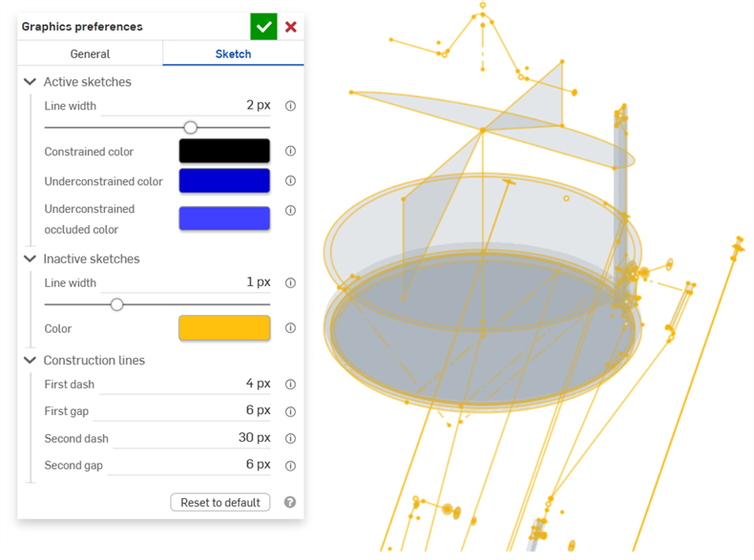Screen dimensions: 754x560
Task: Show info for Active sketches Line width
Action: (290, 106)
